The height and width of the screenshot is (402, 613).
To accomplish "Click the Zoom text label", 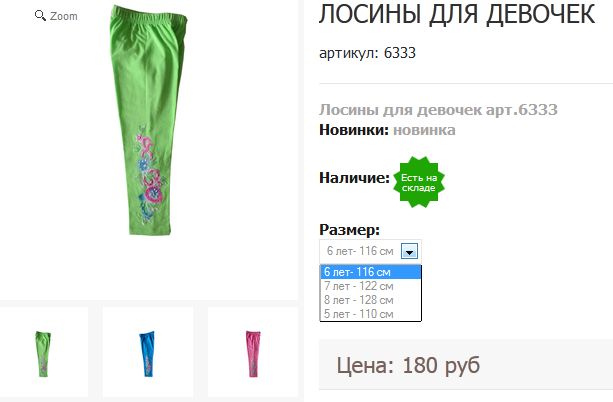I will coord(64,16).
